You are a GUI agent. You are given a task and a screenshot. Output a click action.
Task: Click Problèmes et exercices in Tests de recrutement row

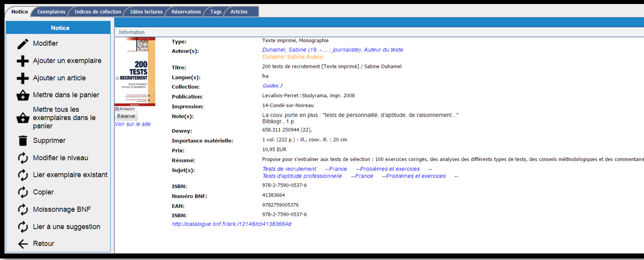coord(390,169)
